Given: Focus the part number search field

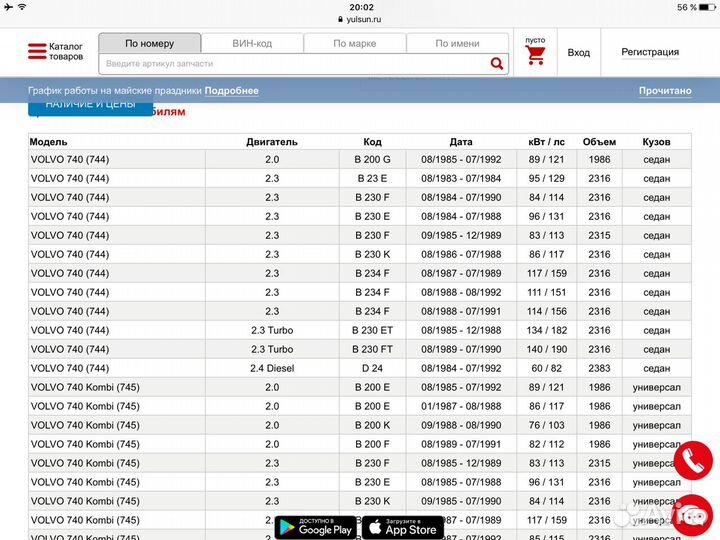Looking at the screenshot, I should [x=290, y=64].
